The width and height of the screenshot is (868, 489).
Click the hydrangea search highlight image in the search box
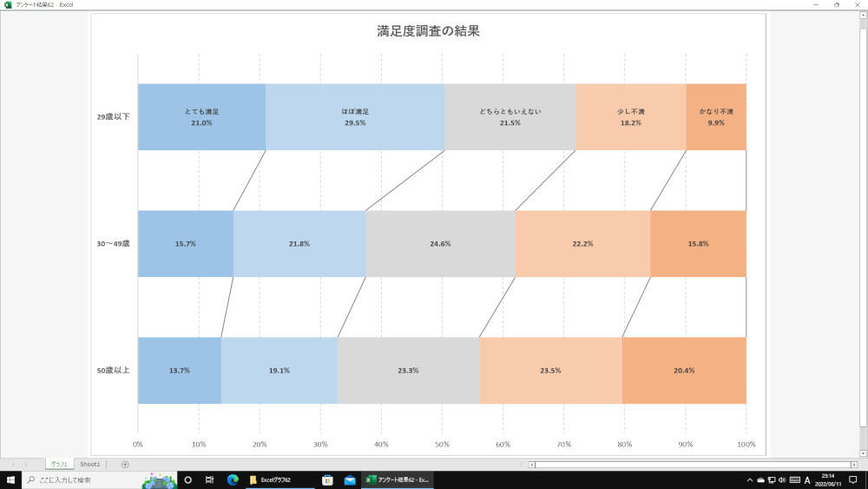pos(160,480)
